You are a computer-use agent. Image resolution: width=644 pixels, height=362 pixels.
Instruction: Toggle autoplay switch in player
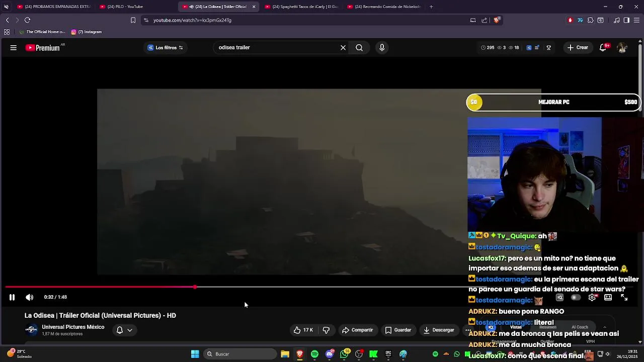coord(575,298)
